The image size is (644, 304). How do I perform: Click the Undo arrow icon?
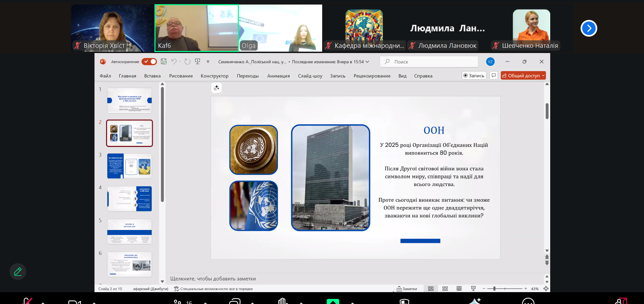tap(174, 62)
